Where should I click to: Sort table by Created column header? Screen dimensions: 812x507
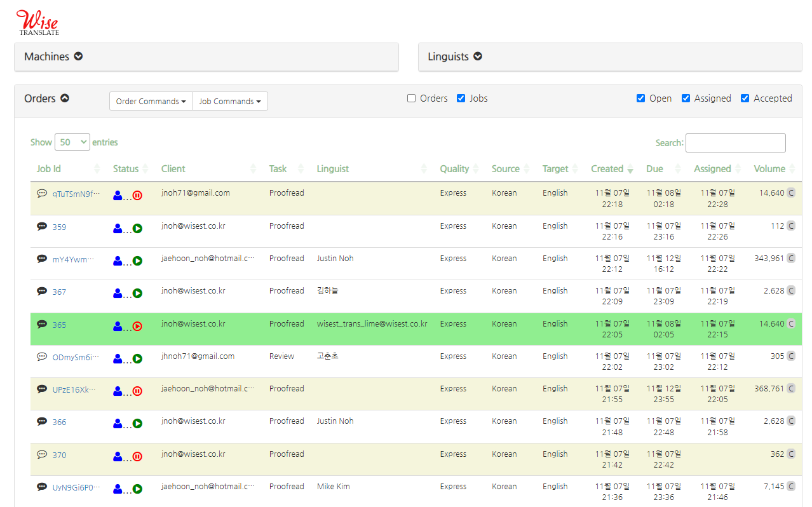(x=607, y=169)
